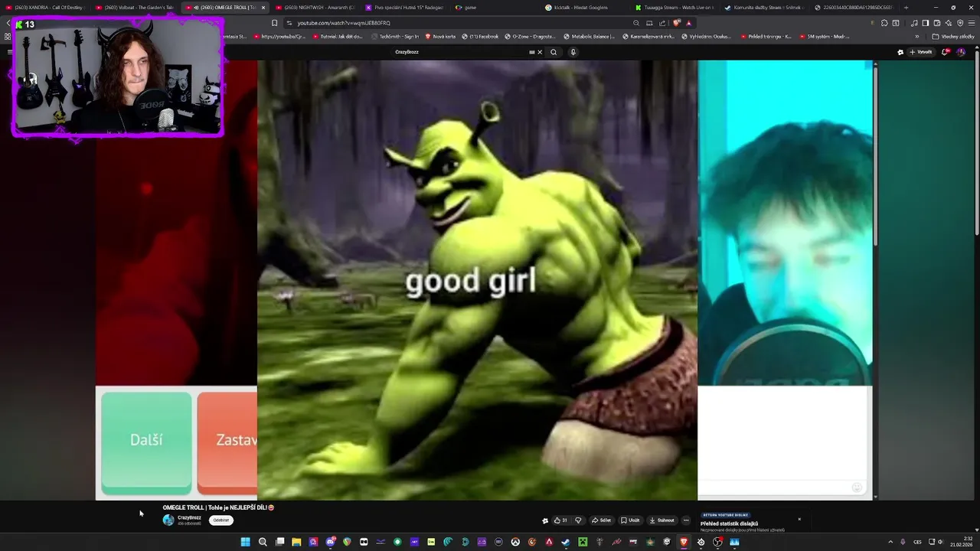Image resolution: width=980 pixels, height=551 pixels.
Task: Clear the YouTube search box with the X
Action: 540,52
